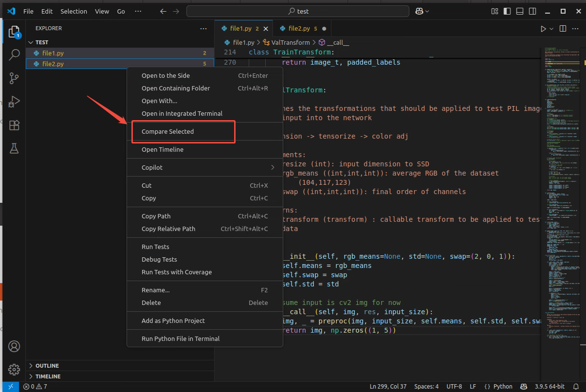Screen dimensions: 586x392
Task: Go back with the left arrow
Action: [x=163, y=11]
